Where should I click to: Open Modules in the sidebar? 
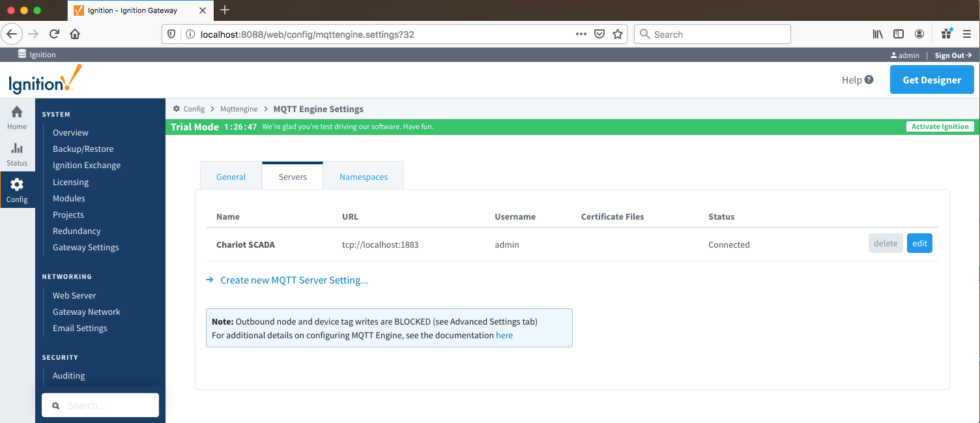point(69,198)
